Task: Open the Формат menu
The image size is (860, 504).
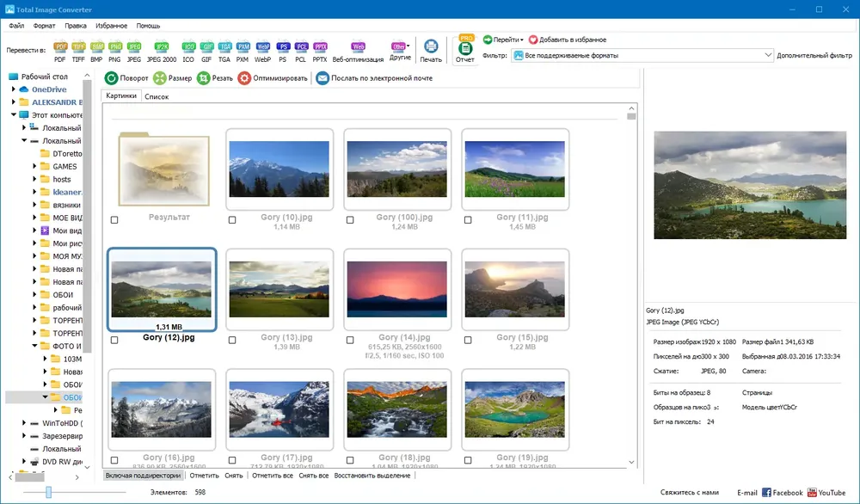Action: pos(44,26)
